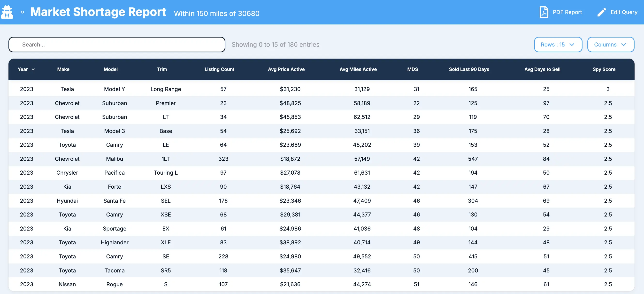644x294 pixels.
Task: Sort by Make column header
Action: coord(63,69)
